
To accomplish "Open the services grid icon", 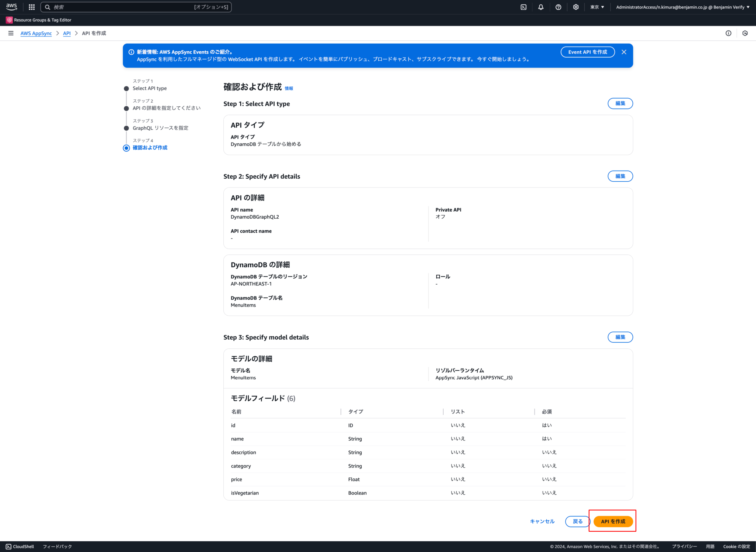I will pyautogui.click(x=31, y=7).
